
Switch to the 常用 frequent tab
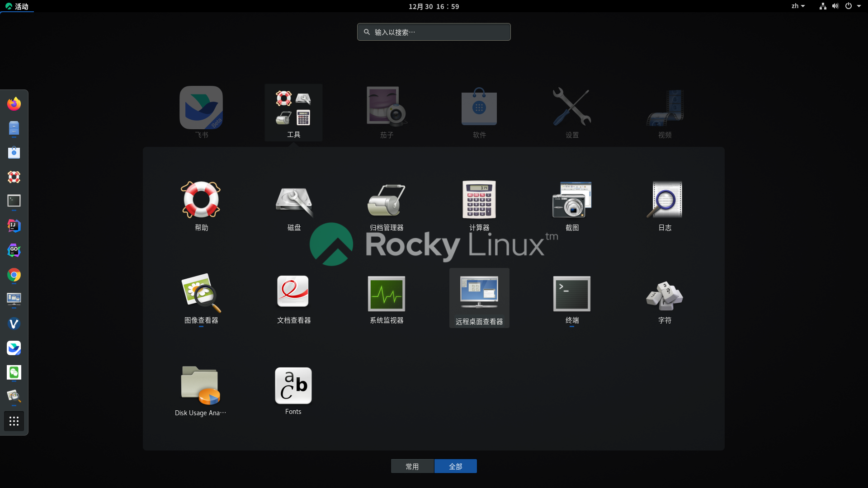[412, 466]
